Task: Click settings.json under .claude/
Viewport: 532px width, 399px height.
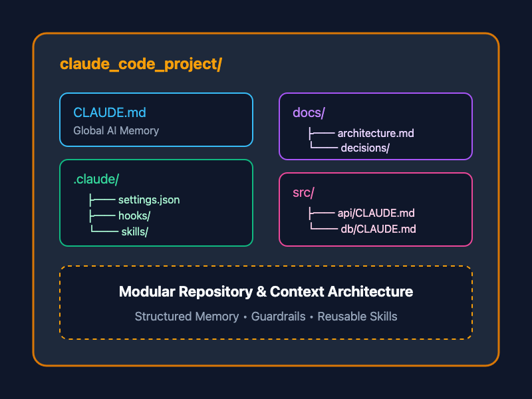Action: [149, 200]
